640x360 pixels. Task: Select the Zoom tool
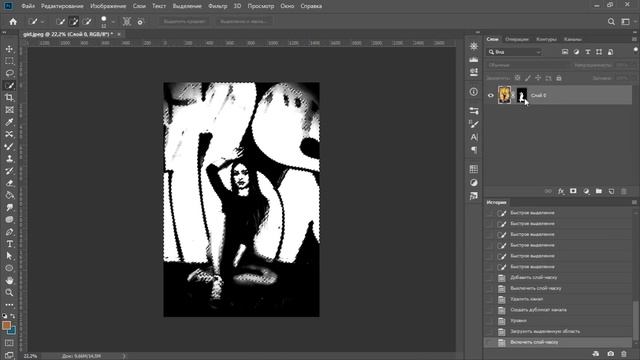[x=9, y=293]
